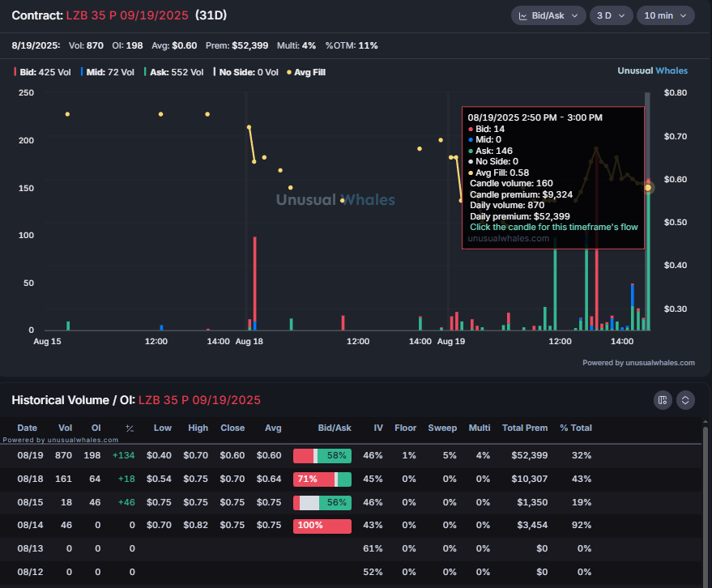
Task: Toggle the No Side volume legend item
Action: click(246, 72)
